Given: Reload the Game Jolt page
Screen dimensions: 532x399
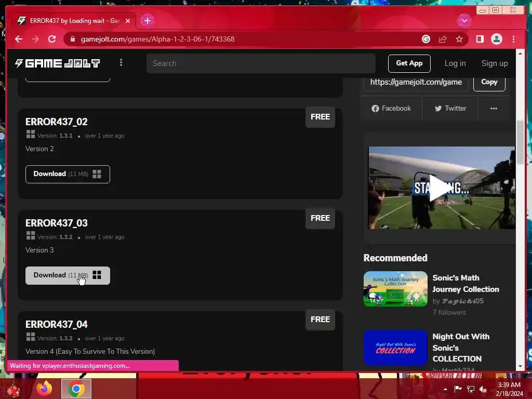Looking at the screenshot, I should 52,39.
